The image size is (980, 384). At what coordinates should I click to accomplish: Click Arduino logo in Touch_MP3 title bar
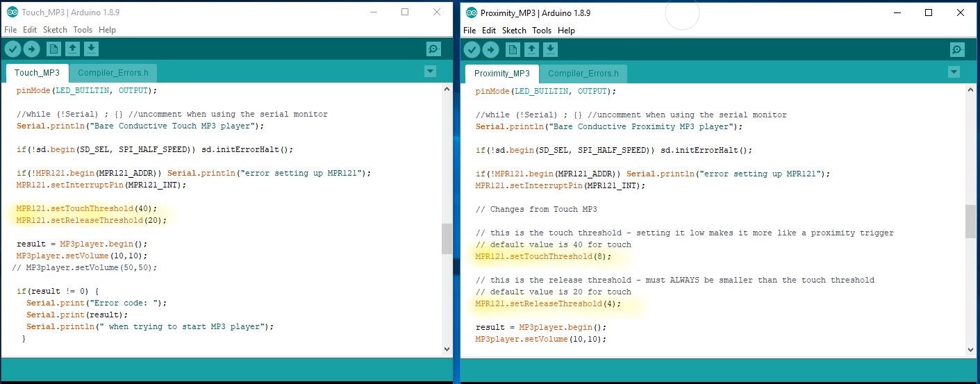pos(12,12)
